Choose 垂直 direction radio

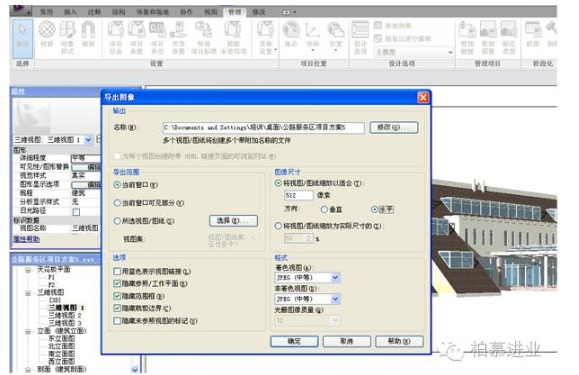(x=324, y=209)
